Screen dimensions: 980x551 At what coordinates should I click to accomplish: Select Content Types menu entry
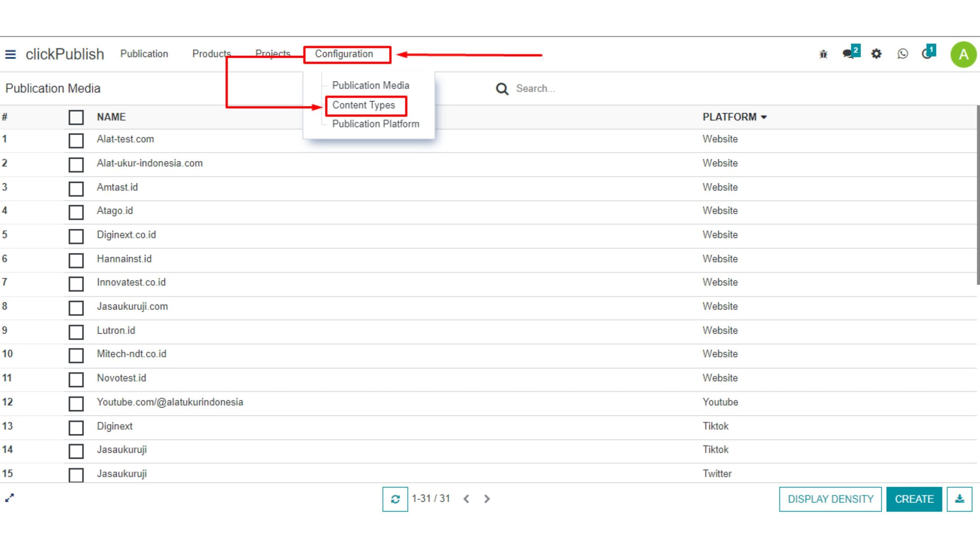tap(363, 105)
